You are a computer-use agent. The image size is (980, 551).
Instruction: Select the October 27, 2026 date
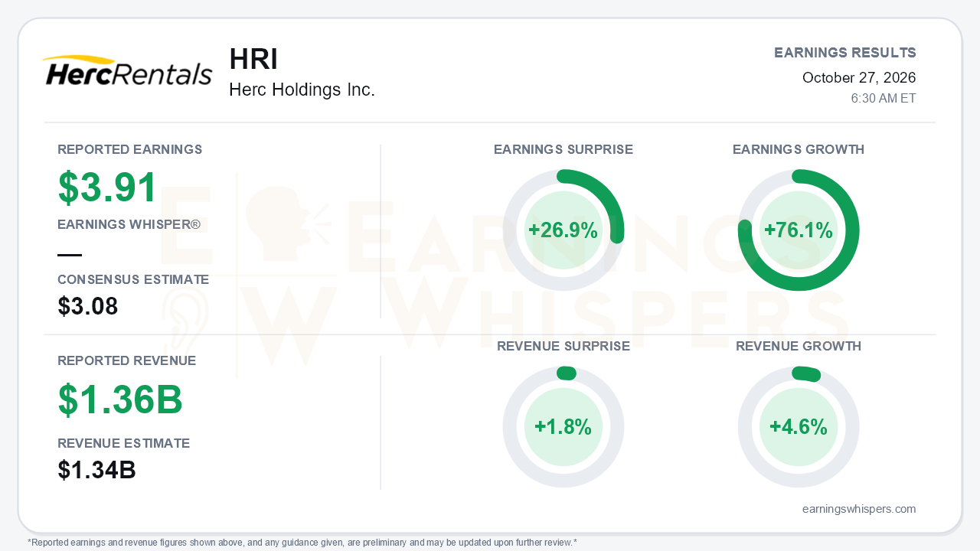pyautogui.click(x=859, y=77)
